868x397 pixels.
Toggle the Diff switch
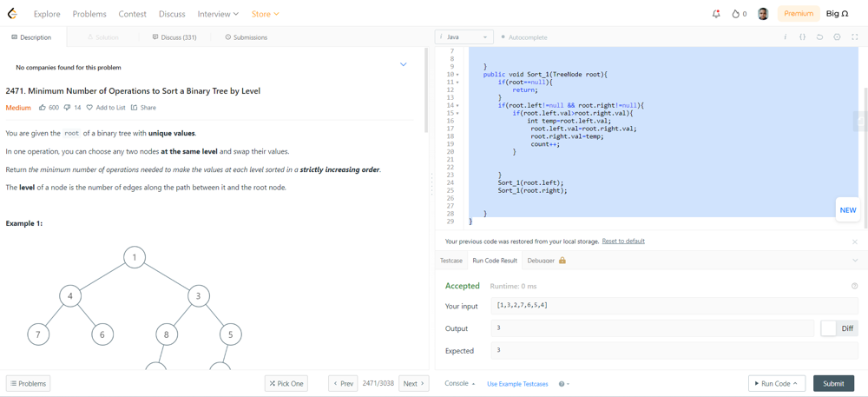coord(830,328)
